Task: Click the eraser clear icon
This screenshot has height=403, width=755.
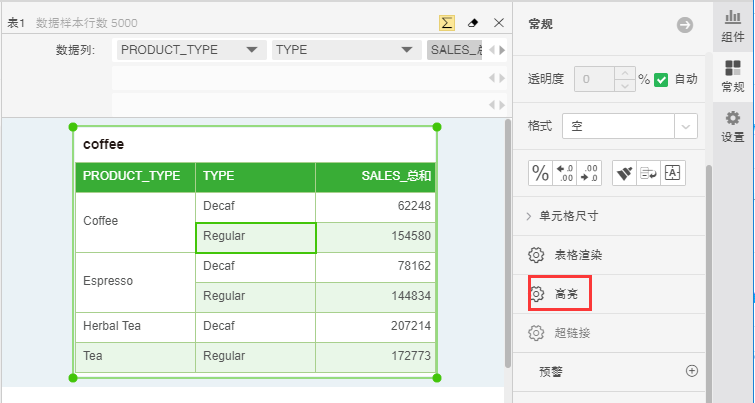Action: pos(474,22)
